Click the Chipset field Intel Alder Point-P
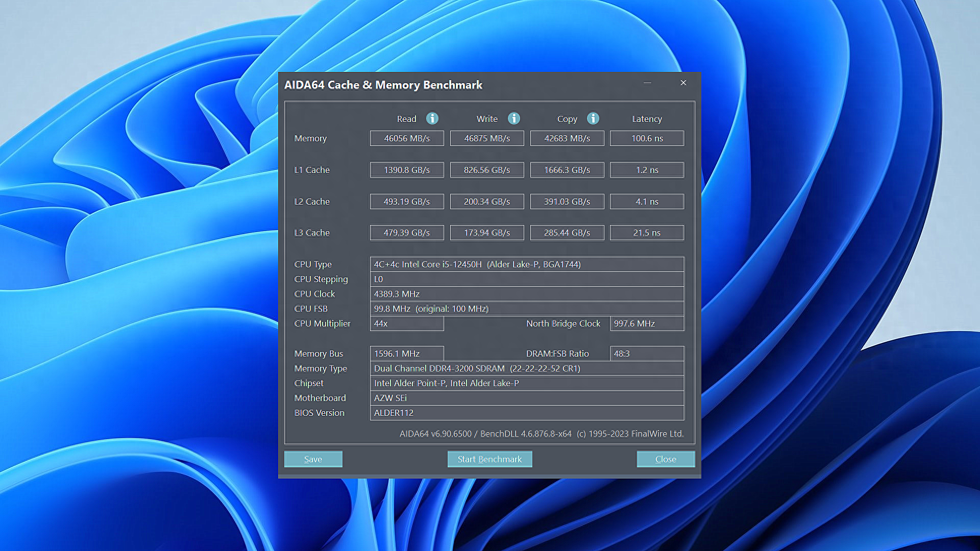Viewport: 980px width, 551px height. [527, 383]
